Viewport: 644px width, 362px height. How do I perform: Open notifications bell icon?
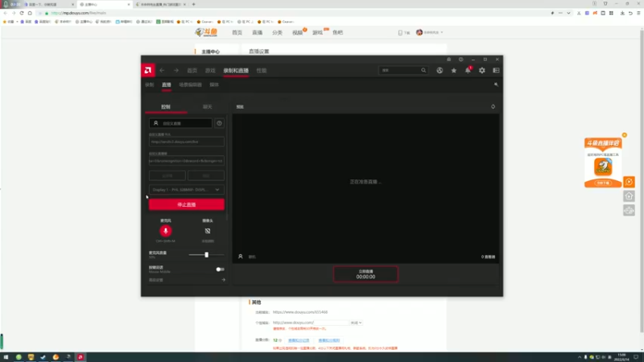[x=468, y=71]
